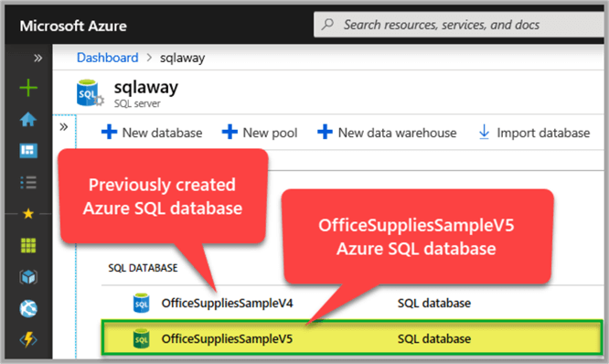Click the Microsoft Azure portal title
The height and width of the screenshot is (364, 609).
point(73,26)
